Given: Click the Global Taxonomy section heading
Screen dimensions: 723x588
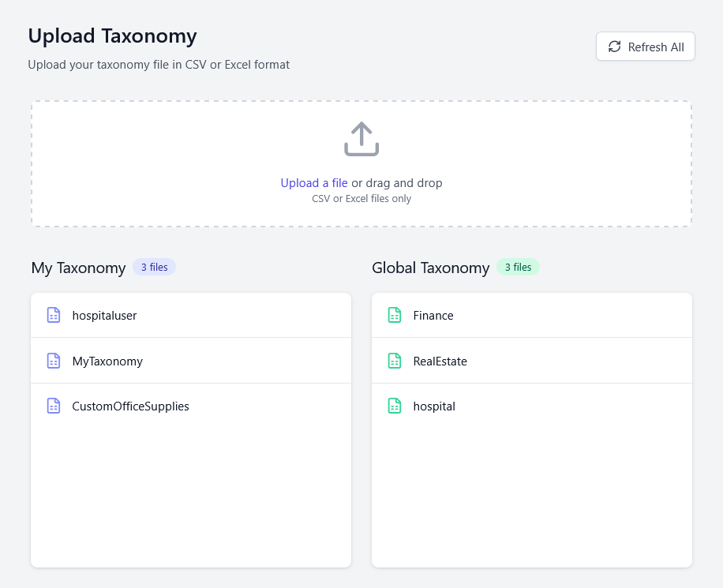Looking at the screenshot, I should pyautogui.click(x=430, y=268).
